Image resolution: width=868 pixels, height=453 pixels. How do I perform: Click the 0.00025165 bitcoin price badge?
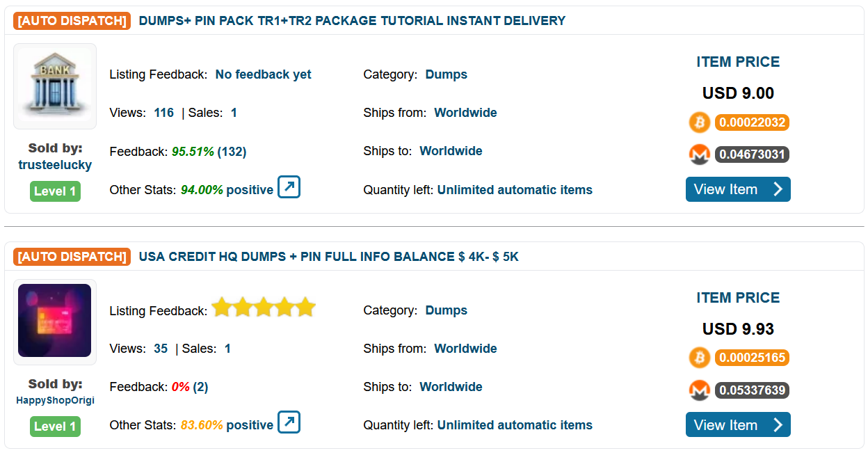point(752,358)
